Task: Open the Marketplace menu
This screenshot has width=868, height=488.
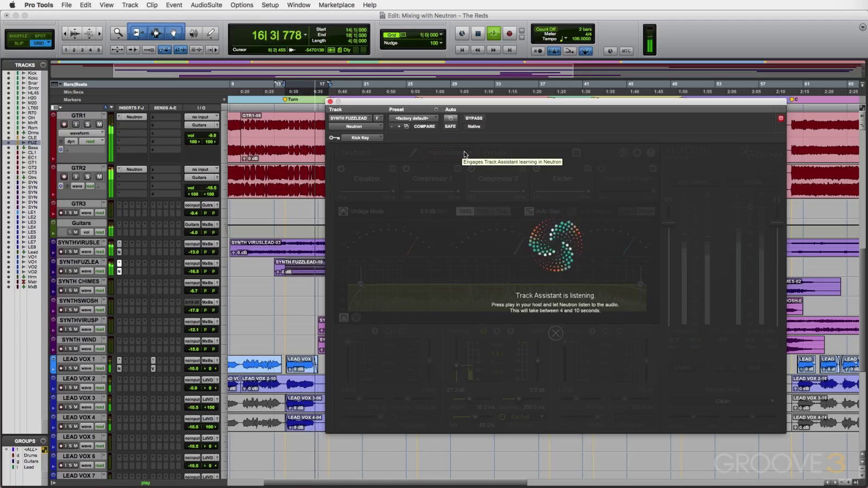Action: (336, 5)
